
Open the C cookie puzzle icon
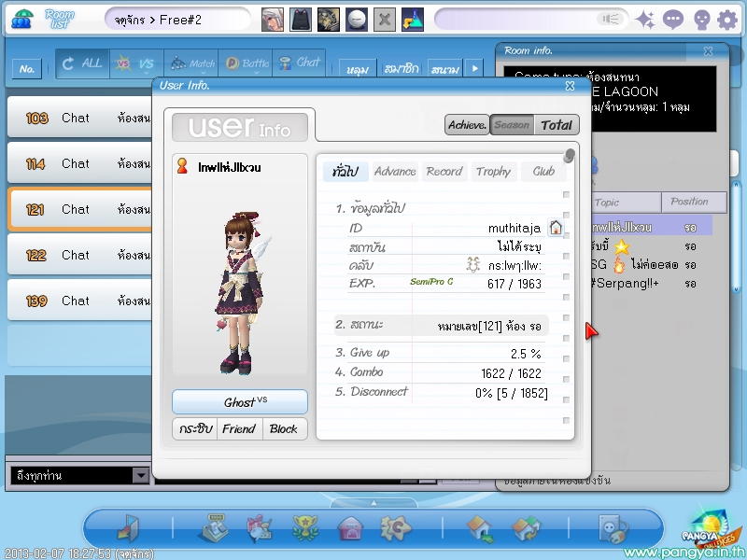tap(395, 528)
